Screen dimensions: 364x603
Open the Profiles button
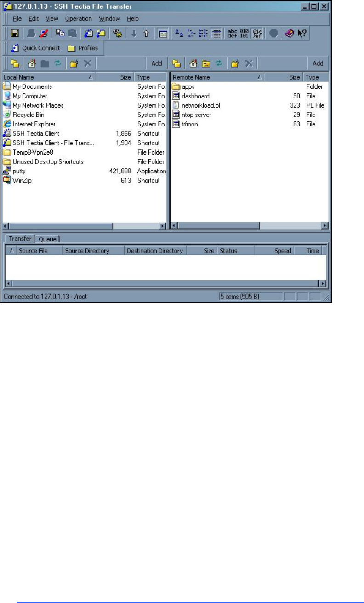click(82, 48)
